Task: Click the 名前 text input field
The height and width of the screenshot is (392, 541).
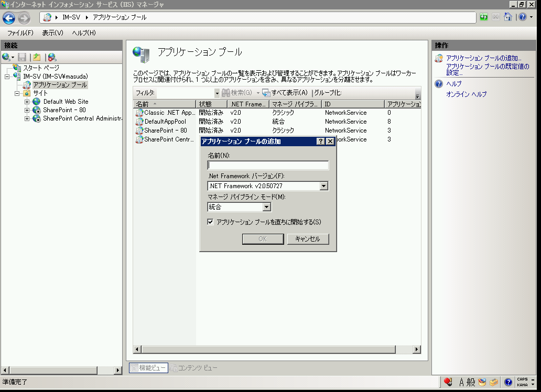Action: click(268, 166)
